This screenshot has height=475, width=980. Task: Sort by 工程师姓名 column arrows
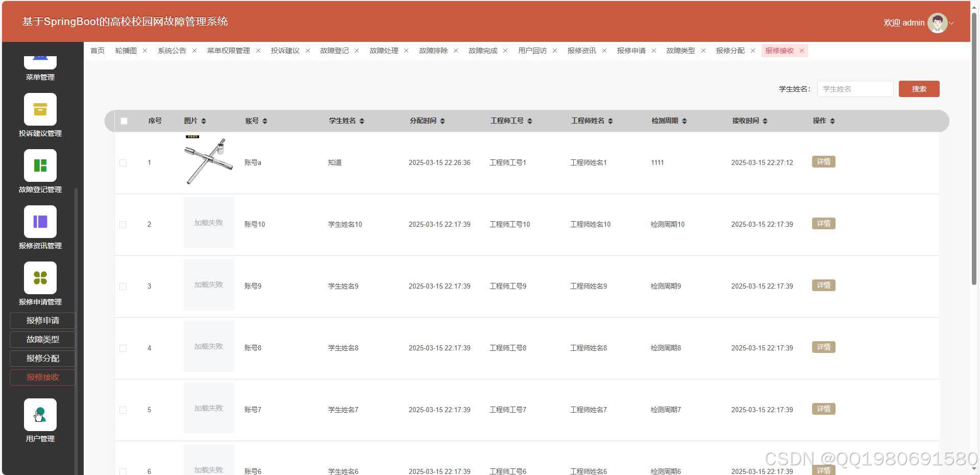tap(610, 121)
